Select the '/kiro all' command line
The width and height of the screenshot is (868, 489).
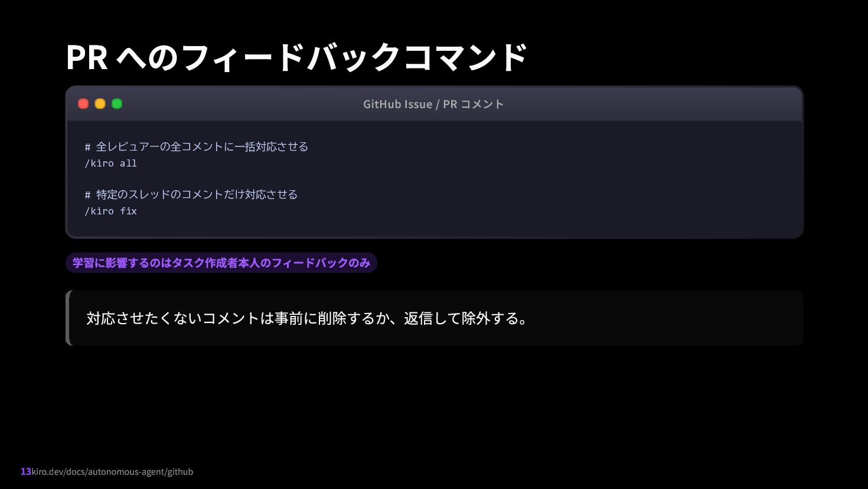coord(111,164)
